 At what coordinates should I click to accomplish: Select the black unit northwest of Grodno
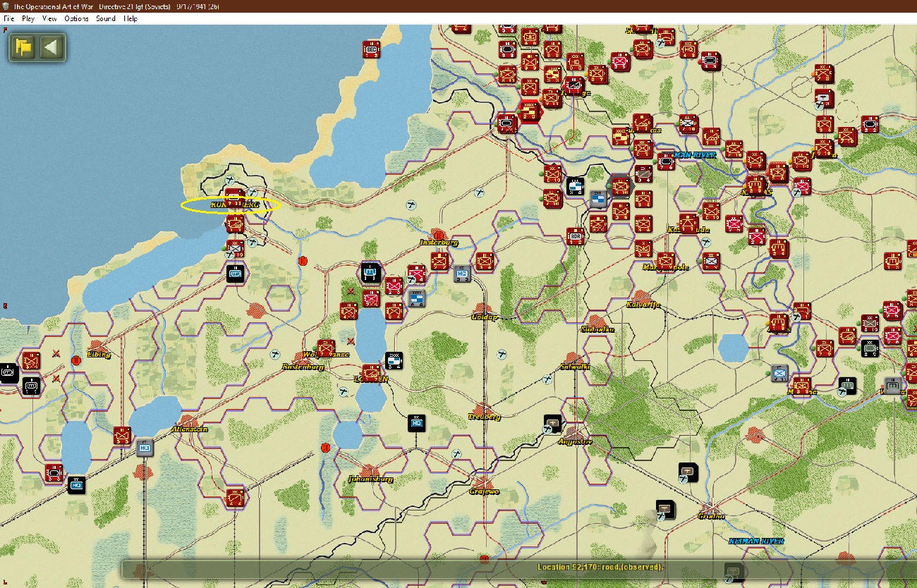tap(688, 472)
